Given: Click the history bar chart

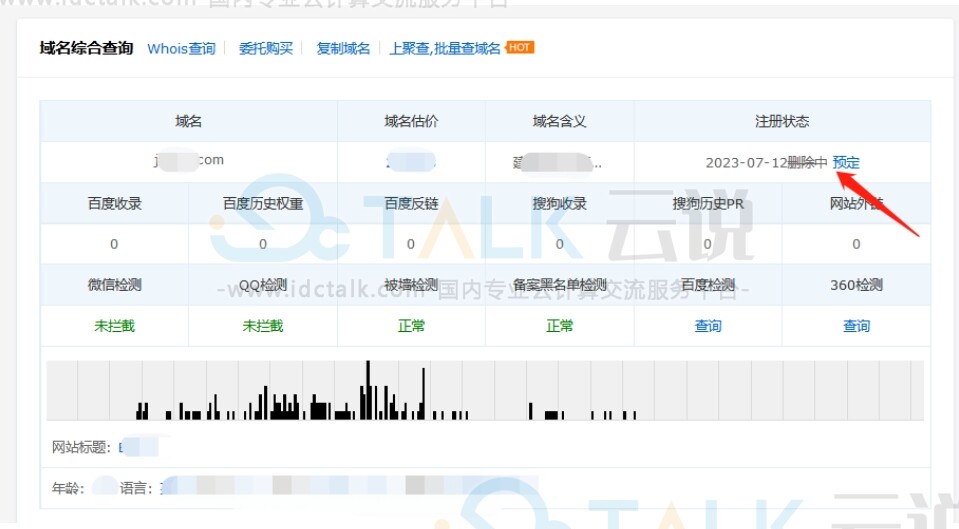Looking at the screenshot, I should click(485, 390).
